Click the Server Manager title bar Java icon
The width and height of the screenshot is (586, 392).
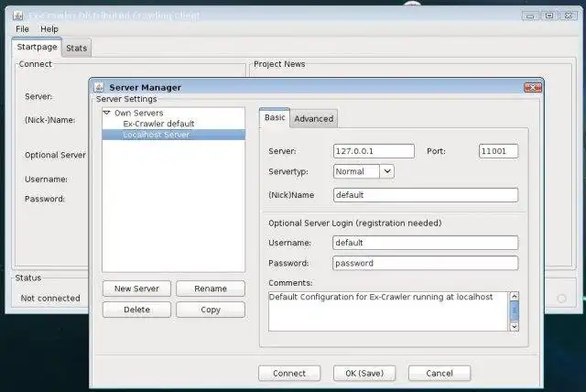[x=99, y=87]
